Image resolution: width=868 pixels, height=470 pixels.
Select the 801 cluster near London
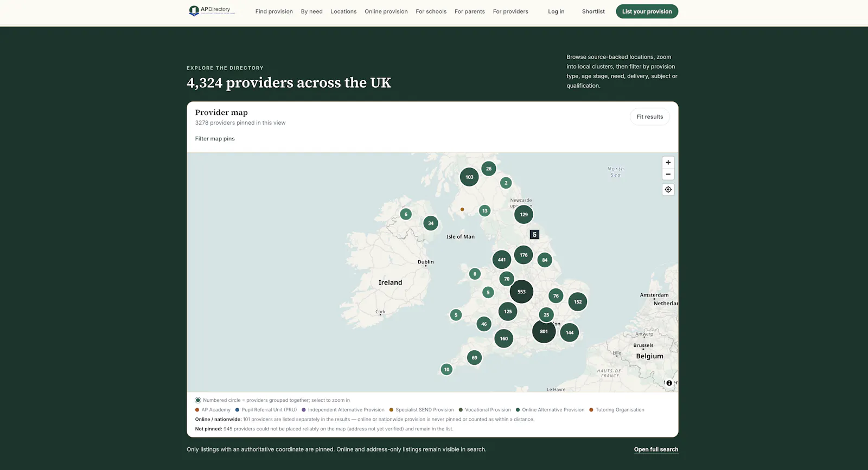pyautogui.click(x=544, y=331)
